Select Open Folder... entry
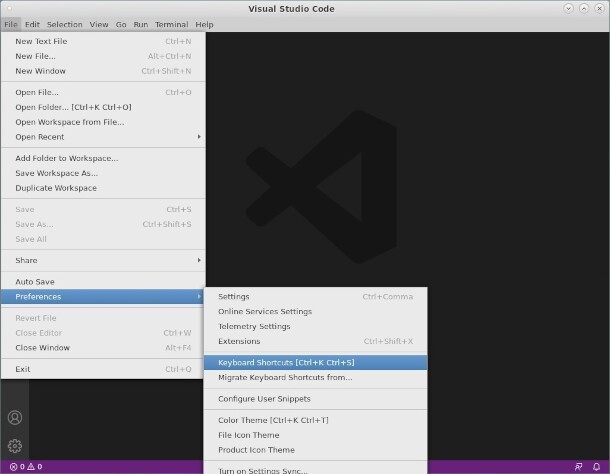Image resolution: width=610 pixels, height=474 pixels. (x=103, y=107)
